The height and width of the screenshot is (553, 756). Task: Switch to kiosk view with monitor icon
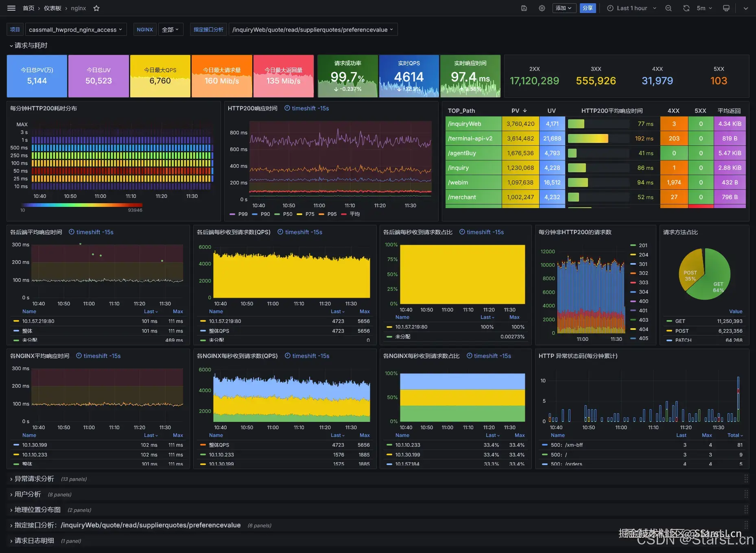point(726,8)
